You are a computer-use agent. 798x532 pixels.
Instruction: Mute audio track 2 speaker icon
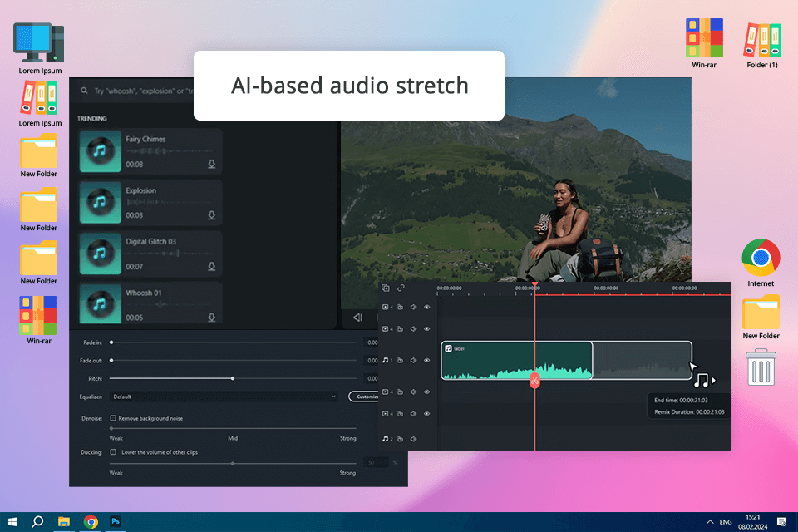(x=414, y=439)
